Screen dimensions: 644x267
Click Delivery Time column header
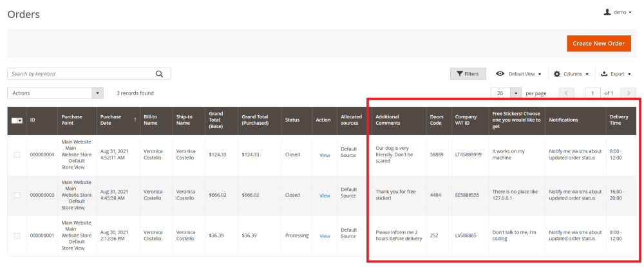(x=621, y=120)
